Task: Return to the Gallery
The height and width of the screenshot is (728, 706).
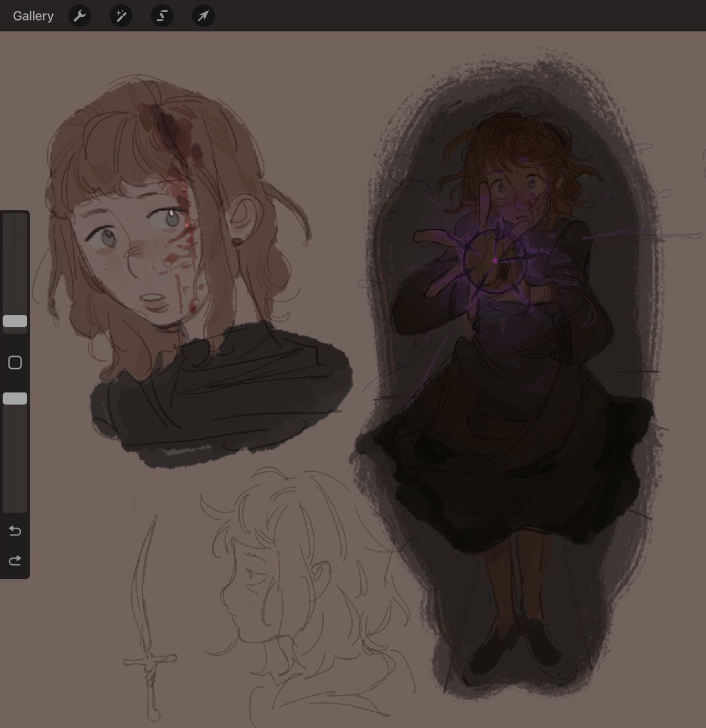Action: [33, 16]
